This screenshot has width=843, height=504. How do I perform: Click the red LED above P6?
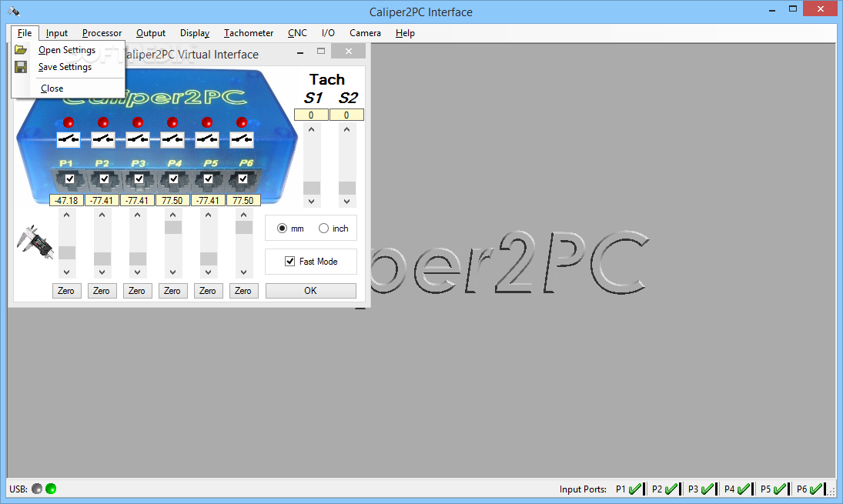tap(242, 122)
